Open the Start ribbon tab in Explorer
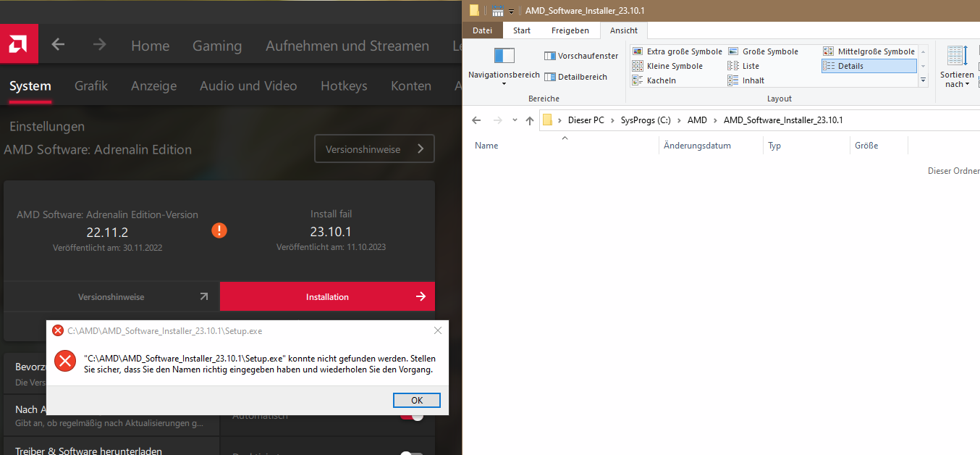 [522, 30]
